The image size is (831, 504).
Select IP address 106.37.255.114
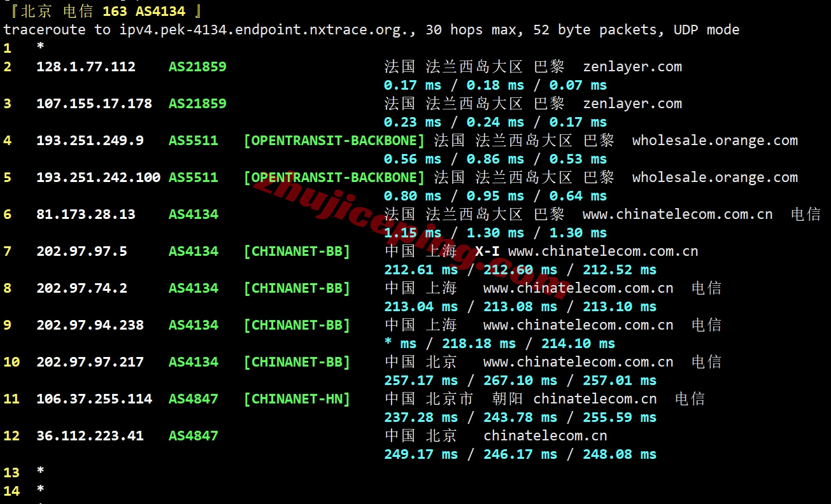pyautogui.click(x=94, y=399)
